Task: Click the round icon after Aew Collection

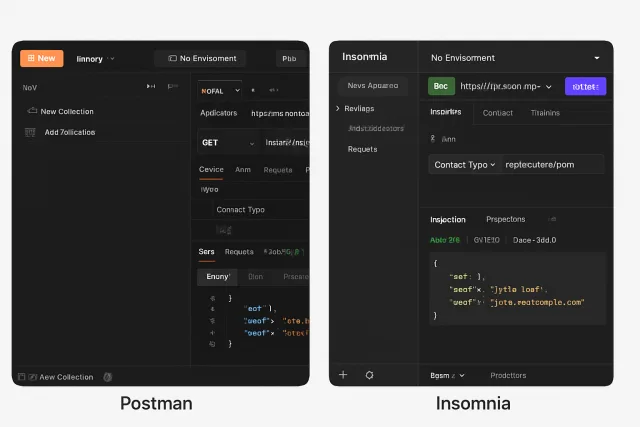Action: (x=108, y=377)
